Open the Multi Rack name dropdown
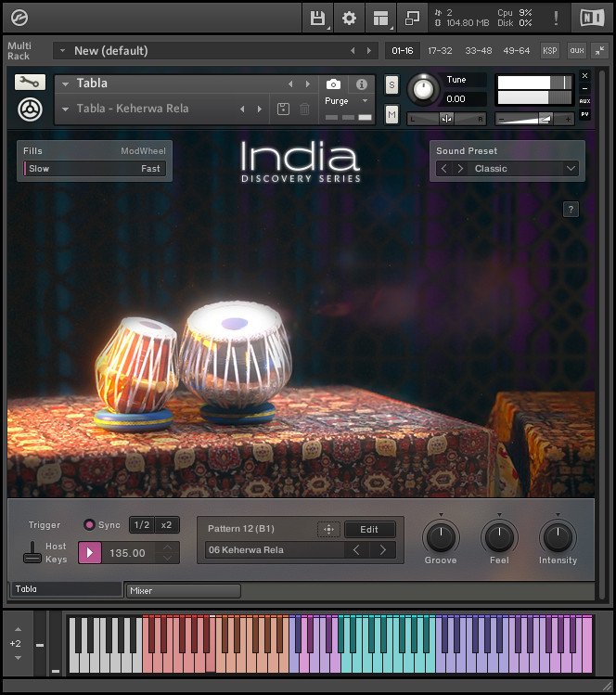The image size is (616, 695). 62,50
